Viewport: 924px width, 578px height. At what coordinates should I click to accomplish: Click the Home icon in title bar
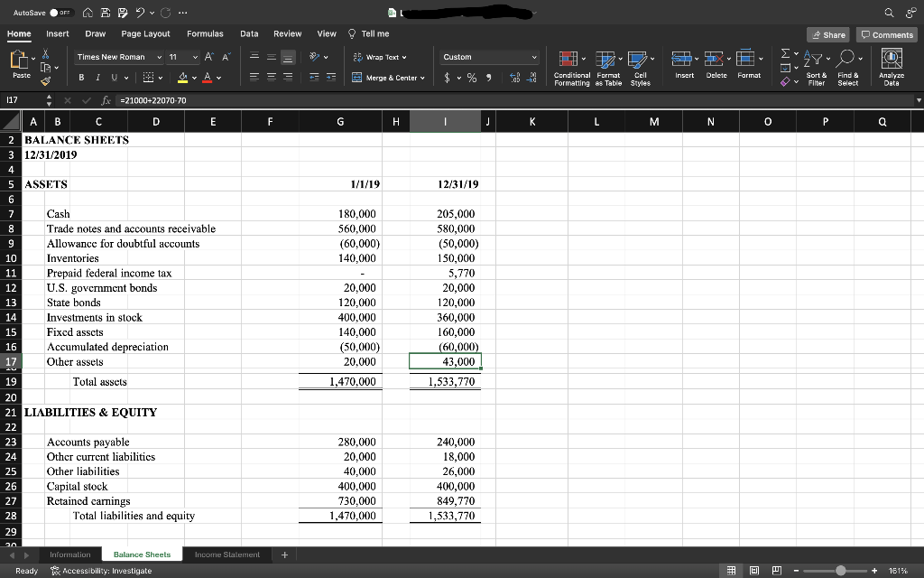click(x=88, y=13)
